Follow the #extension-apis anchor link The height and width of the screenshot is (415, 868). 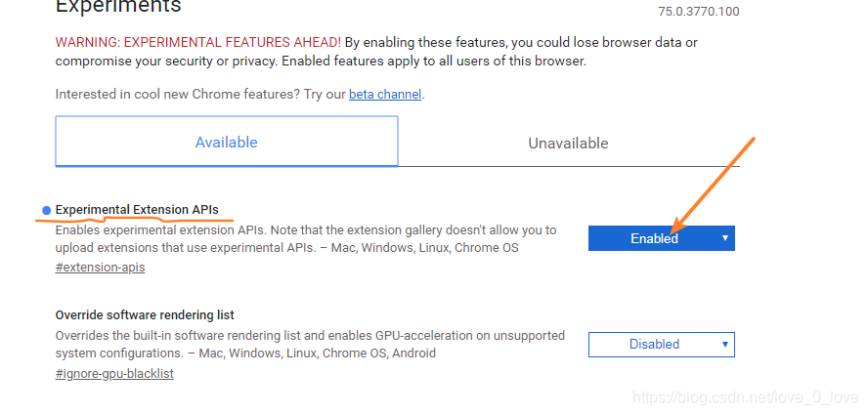pyautogui.click(x=100, y=267)
